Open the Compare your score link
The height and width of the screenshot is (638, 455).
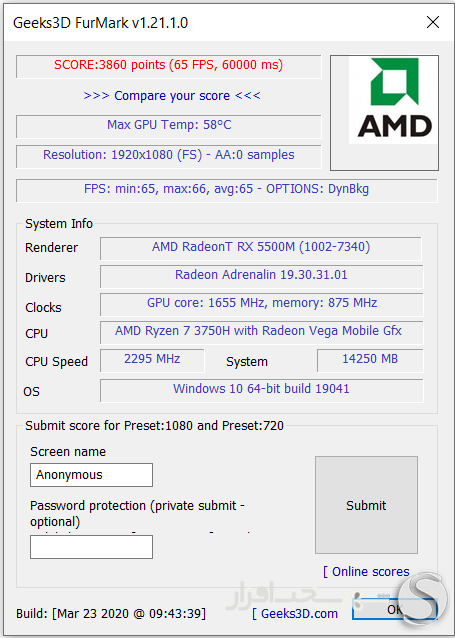pyautogui.click(x=172, y=96)
